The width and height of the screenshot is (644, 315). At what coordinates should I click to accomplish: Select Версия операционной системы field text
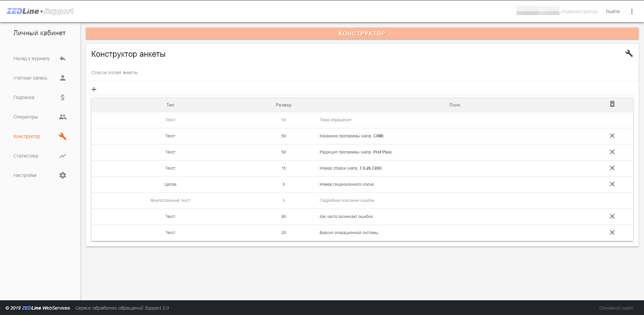pos(349,233)
